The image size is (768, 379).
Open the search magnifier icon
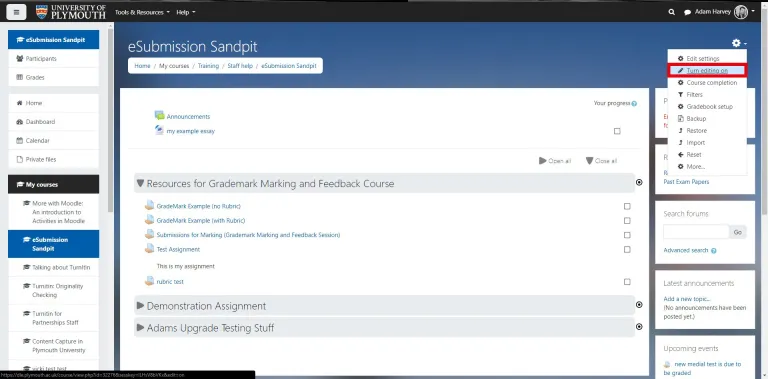point(672,12)
